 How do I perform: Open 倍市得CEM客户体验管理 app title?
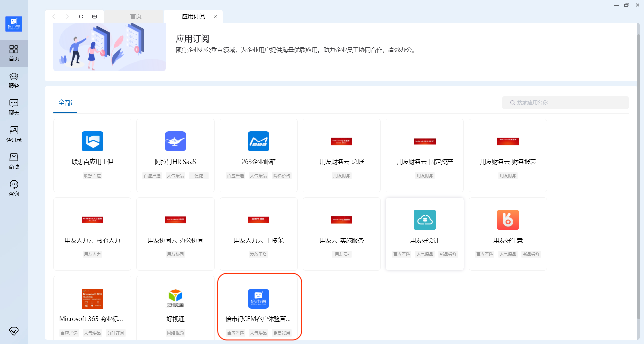tap(258, 319)
